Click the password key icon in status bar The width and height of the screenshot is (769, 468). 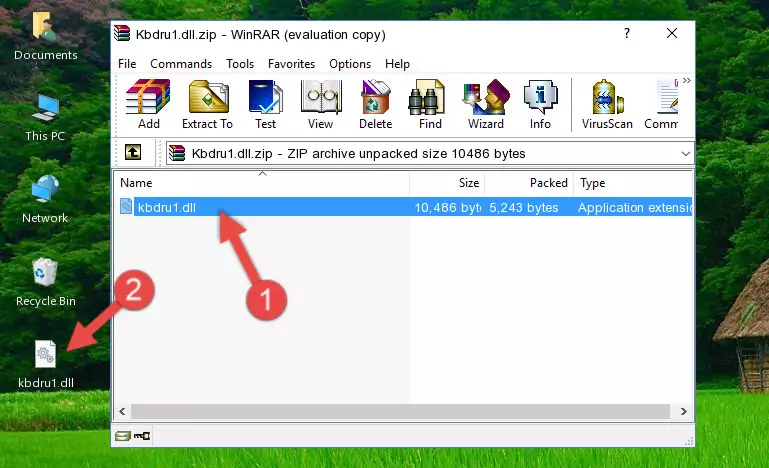point(142,436)
